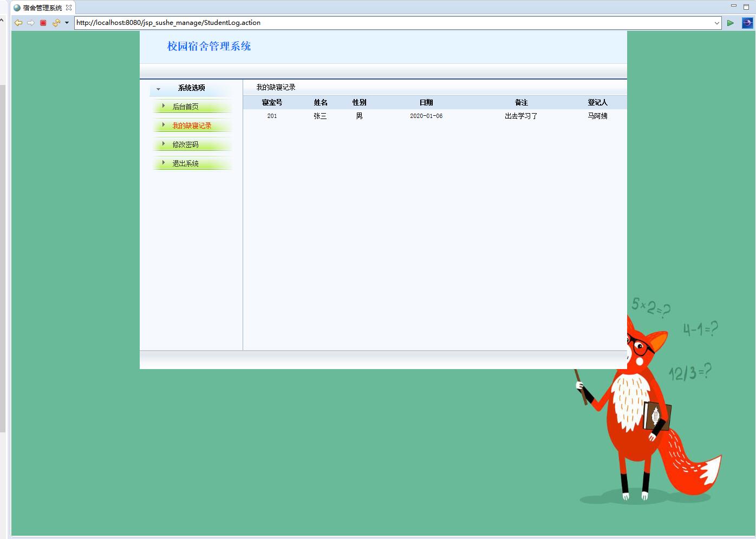Open the 我的缺寝记录 menu item

pyautogui.click(x=192, y=126)
